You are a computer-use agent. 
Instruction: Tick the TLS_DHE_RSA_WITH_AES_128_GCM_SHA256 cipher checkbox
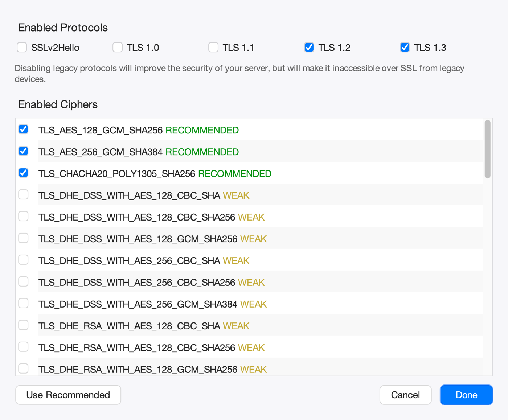24,369
